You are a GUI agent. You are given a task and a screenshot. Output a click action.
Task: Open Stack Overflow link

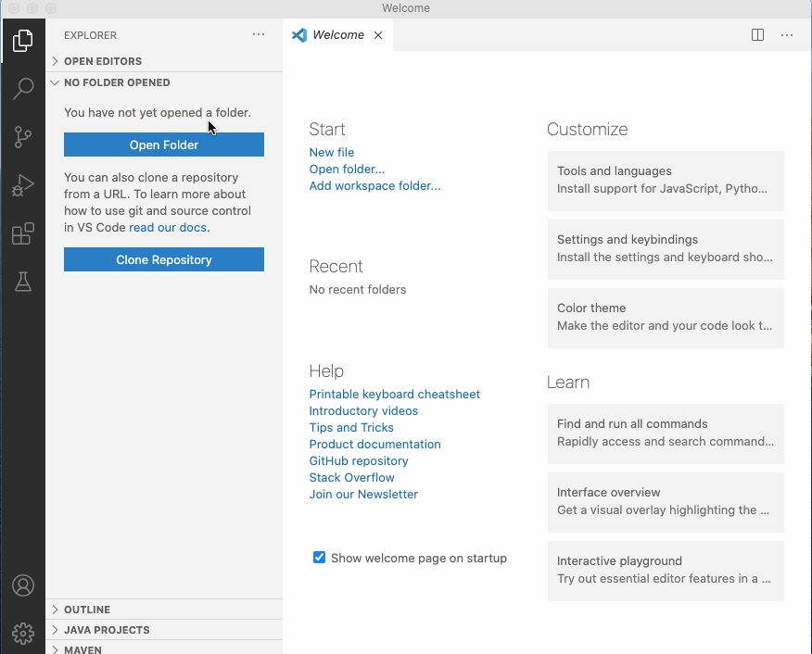(351, 477)
